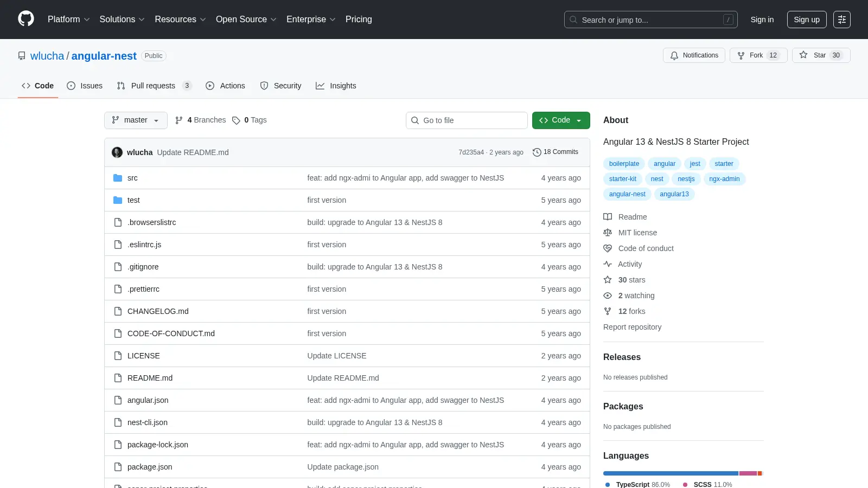Click wlucha avatar in latest commit row

point(117,152)
